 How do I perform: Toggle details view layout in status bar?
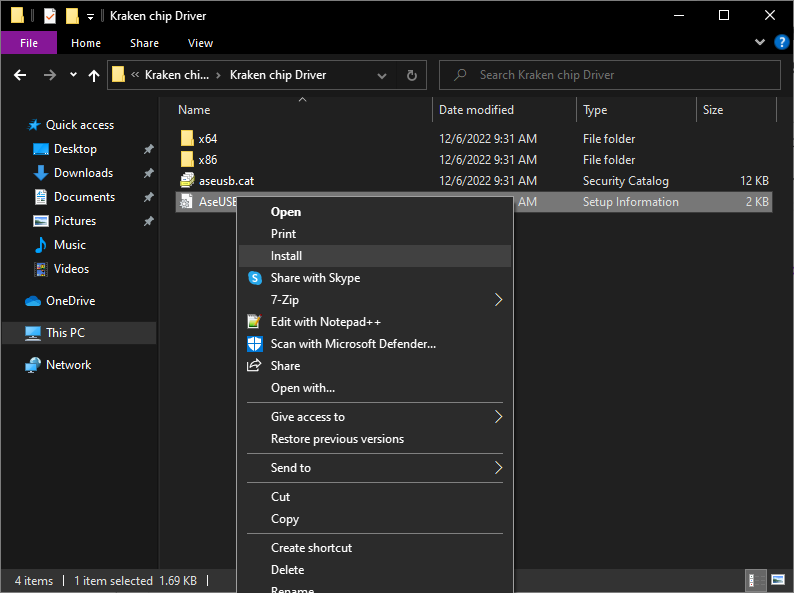pos(756,580)
